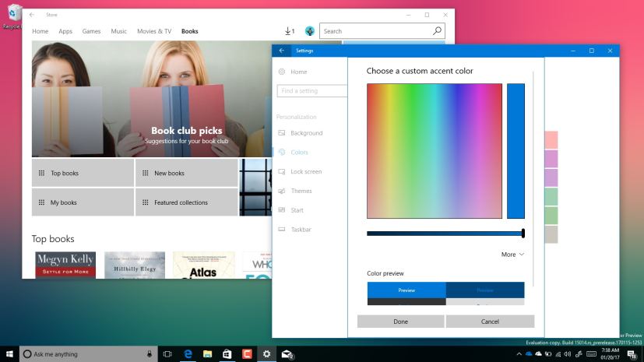
Task: Click the Home gear icon in Settings
Action: point(282,72)
